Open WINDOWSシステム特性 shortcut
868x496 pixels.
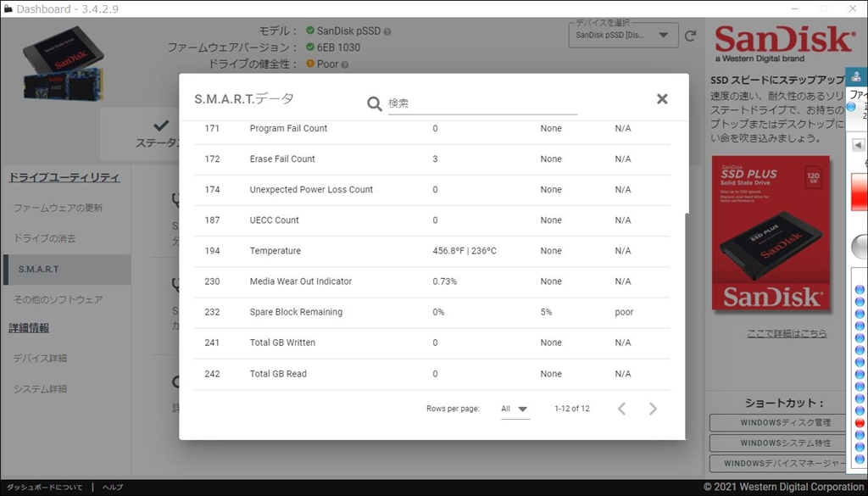[778, 443]
